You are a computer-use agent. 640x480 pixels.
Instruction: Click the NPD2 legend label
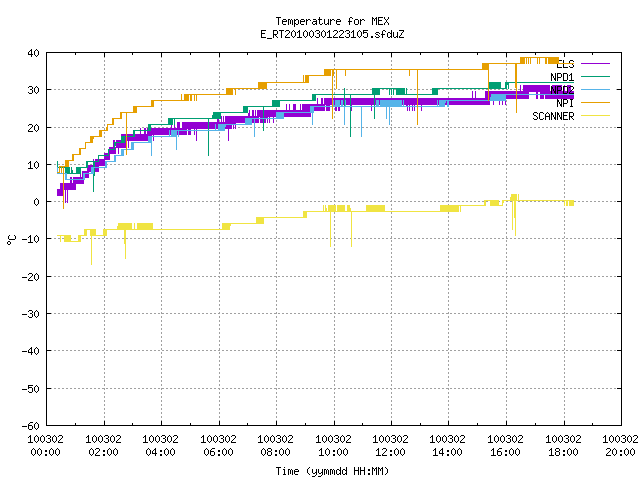click(562, 90)
